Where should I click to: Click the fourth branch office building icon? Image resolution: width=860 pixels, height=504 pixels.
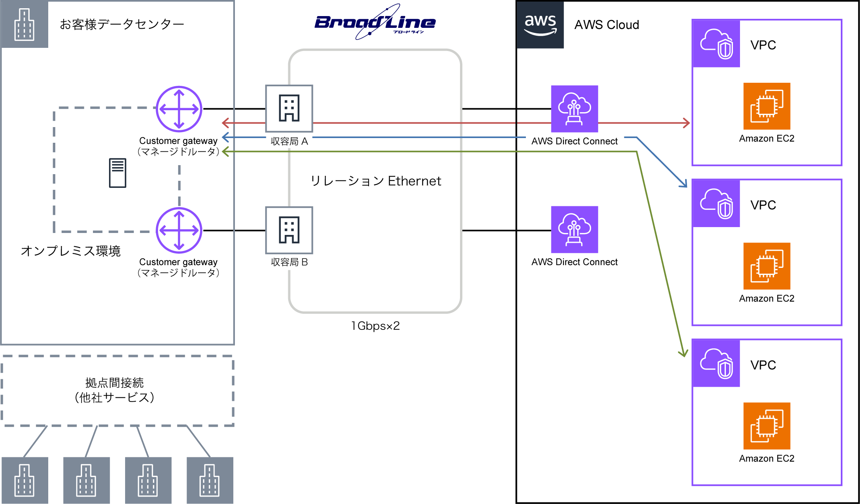pos(210,480)
